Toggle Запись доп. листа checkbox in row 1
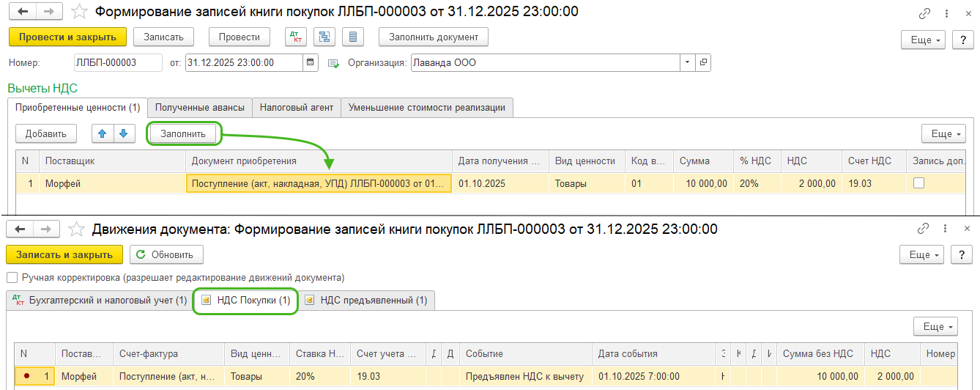 [918, 183]
